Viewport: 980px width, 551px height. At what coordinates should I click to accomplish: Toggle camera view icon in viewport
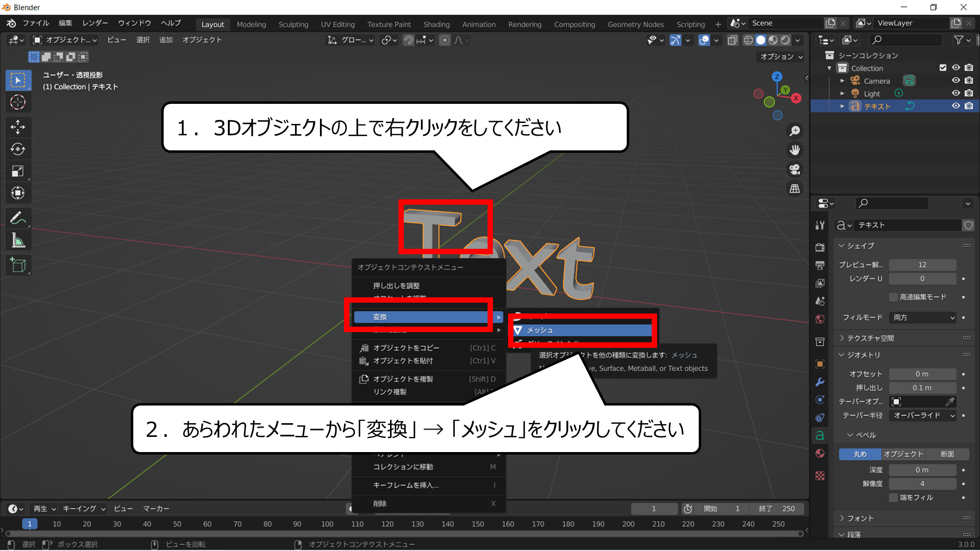(x=794, y=169)
